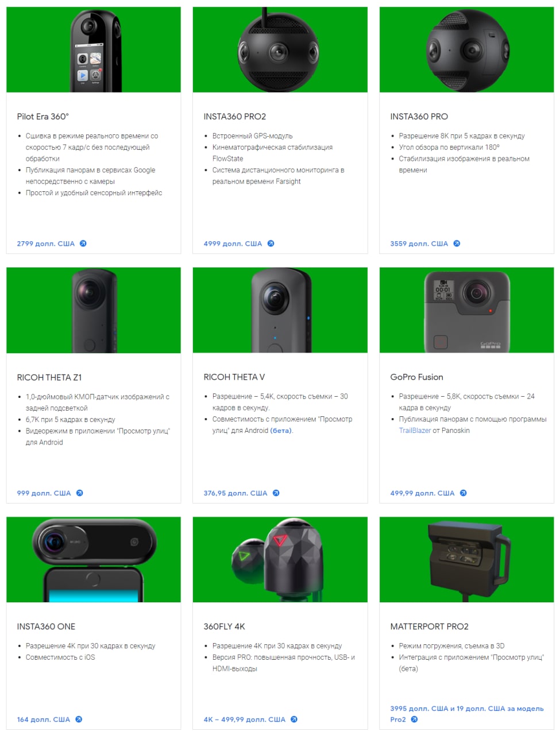Click external link icon beside 4999 долл. США
560x735 pixels.
[271, 243]
